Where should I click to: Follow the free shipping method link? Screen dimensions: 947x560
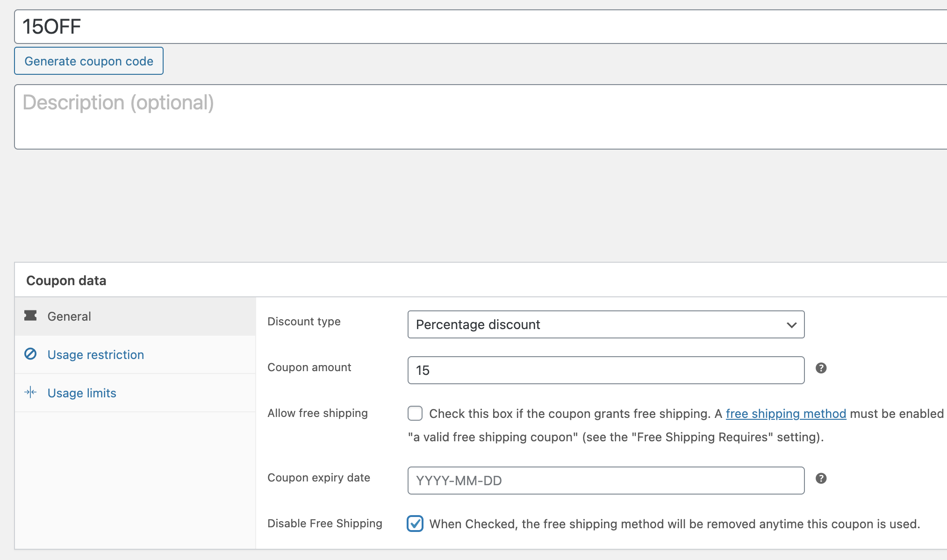coord(786,414)
